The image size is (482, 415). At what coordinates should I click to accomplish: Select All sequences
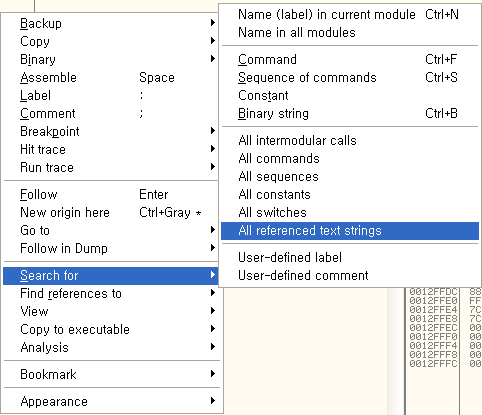pyautogui.click(x=350, y=176)
